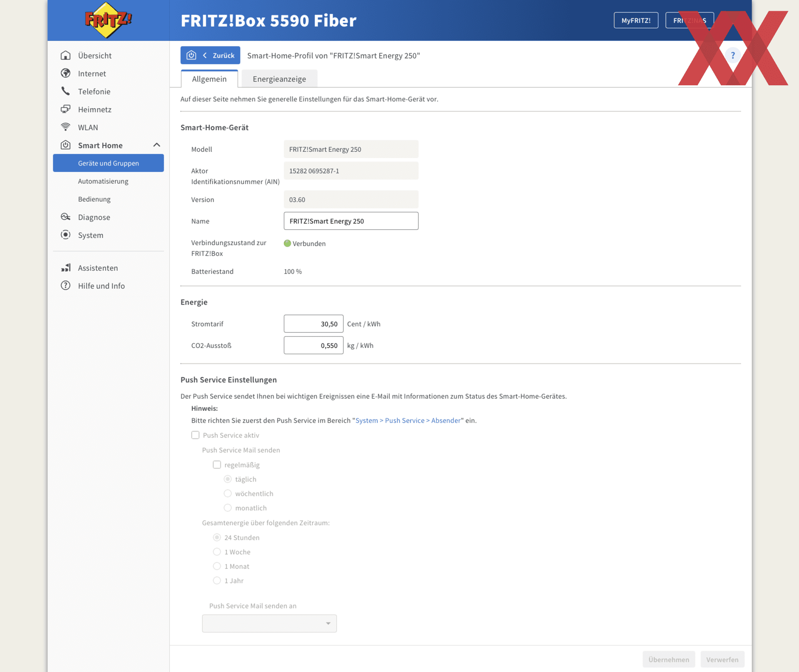This screenshot has width=799, height=672.
Task: Choose the 1 Jahr radio option
Action: tap(217, 580)
